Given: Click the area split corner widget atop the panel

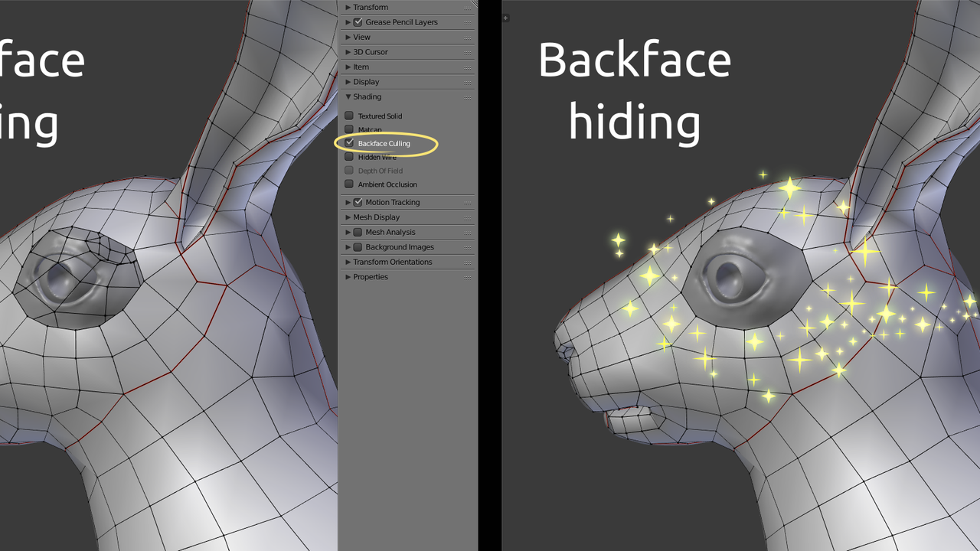Looking at the screenshot, I should point(473,3).
